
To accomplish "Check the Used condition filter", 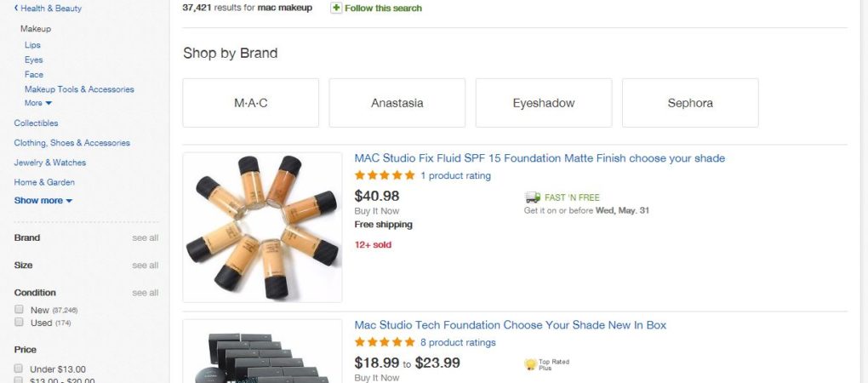I will 19,323.
